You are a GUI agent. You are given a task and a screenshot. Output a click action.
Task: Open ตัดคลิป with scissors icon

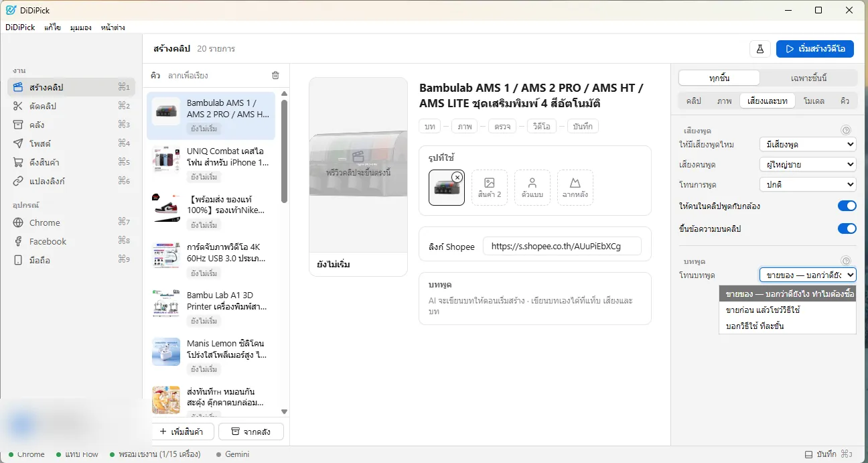pyautogui.click(x=71, y=106)
